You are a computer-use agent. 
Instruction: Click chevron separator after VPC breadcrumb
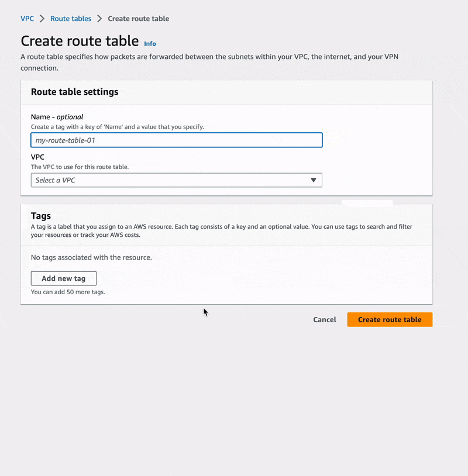[x=42, y=19]
